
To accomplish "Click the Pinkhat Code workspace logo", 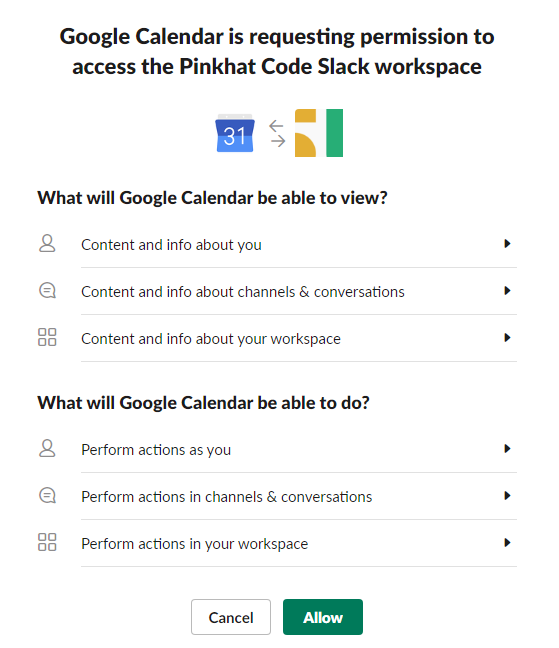I will pyautogui.click(x=319, y=133).
